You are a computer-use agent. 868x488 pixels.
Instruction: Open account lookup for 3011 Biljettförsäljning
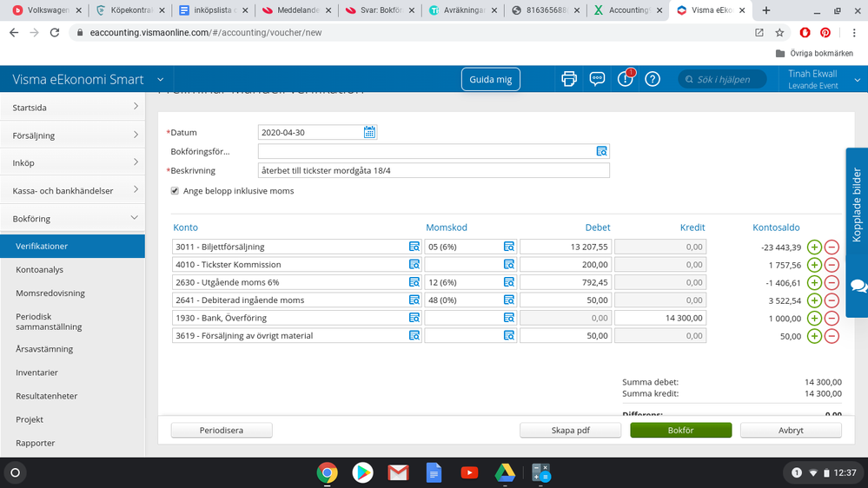(414, 247)
